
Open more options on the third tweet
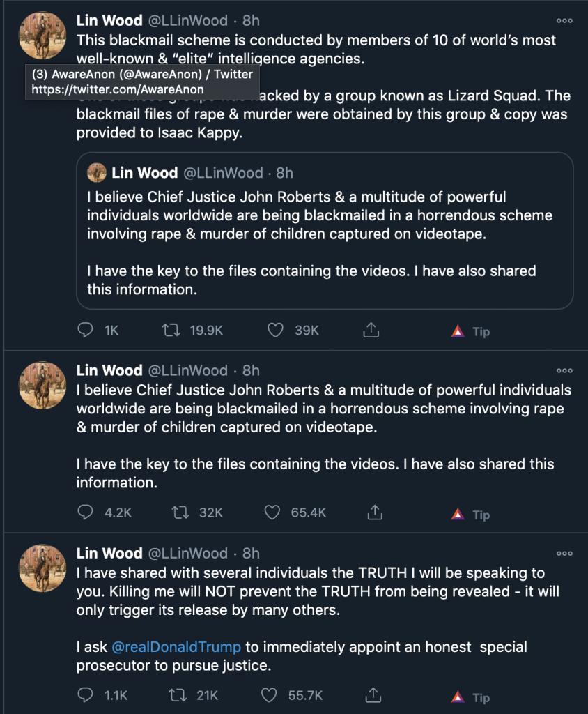pos(564,554)
